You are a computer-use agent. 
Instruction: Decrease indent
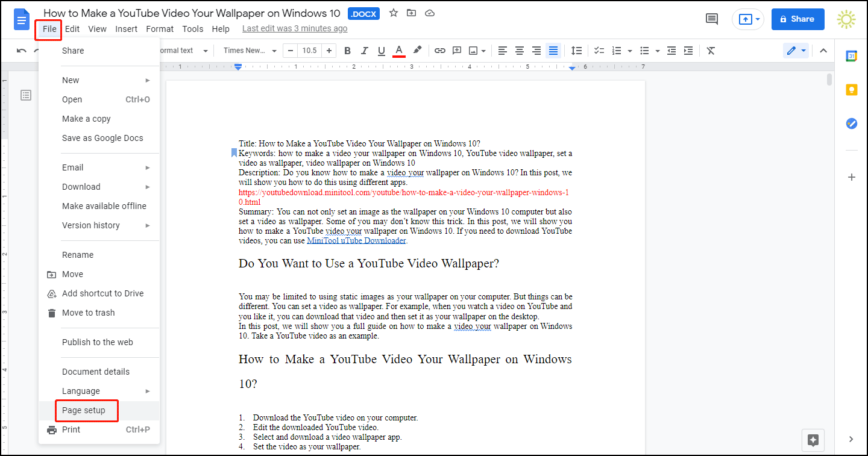click(671, 51)
